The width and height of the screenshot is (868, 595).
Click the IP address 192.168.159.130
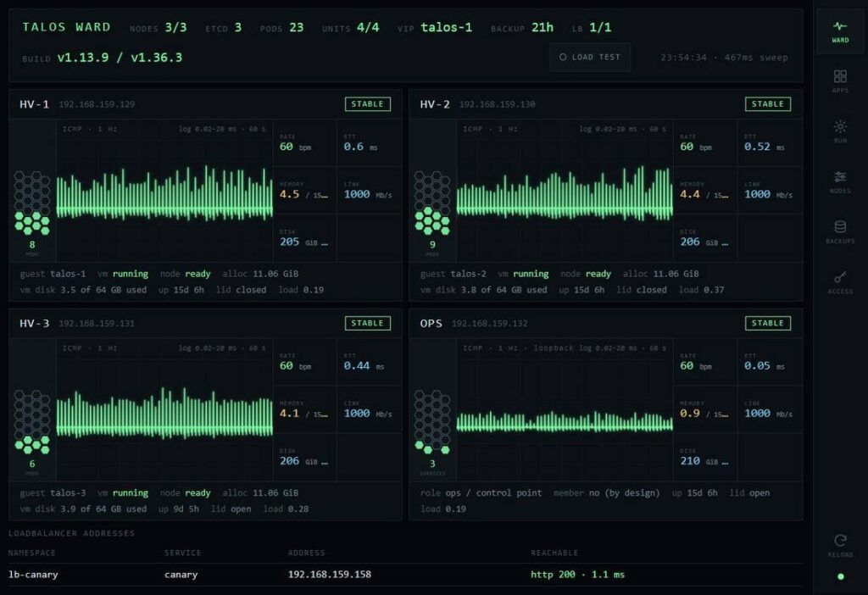click(497, 104)
